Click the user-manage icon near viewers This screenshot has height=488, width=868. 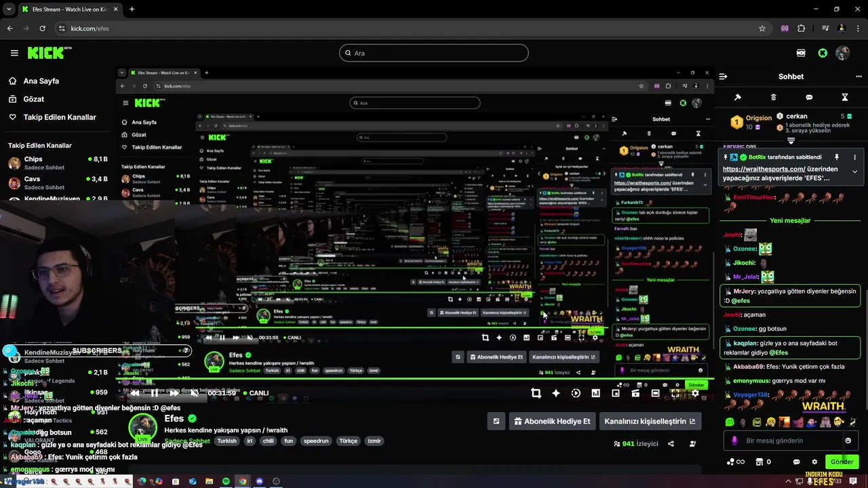point(692,444)
